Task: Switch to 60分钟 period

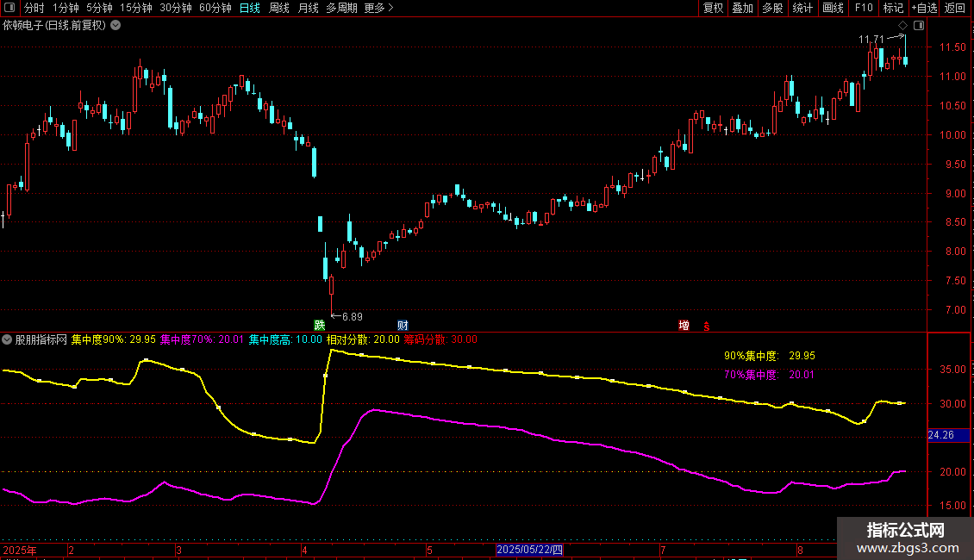Action: coord(215,8)
